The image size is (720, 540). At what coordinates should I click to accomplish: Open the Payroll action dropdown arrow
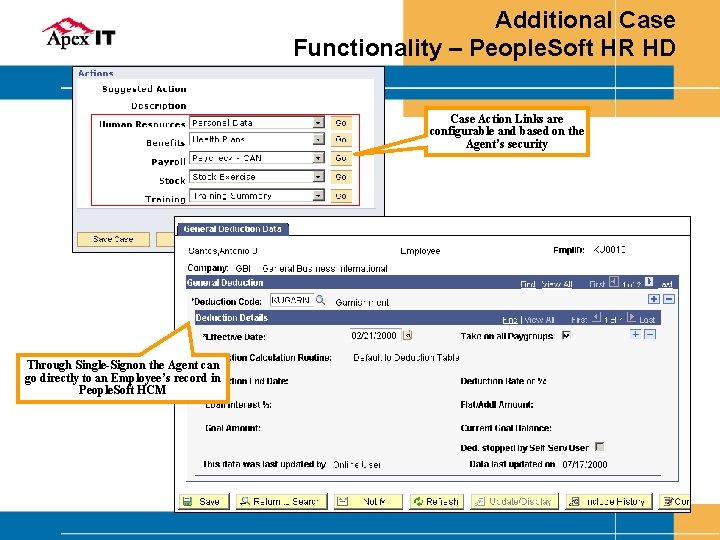[318, 158]
